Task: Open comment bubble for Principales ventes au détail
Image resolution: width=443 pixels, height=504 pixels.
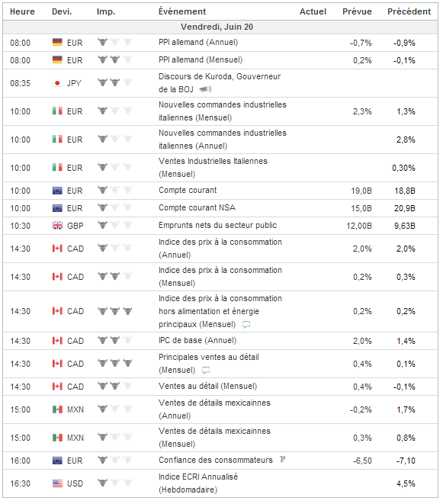Action: (206, 371)
